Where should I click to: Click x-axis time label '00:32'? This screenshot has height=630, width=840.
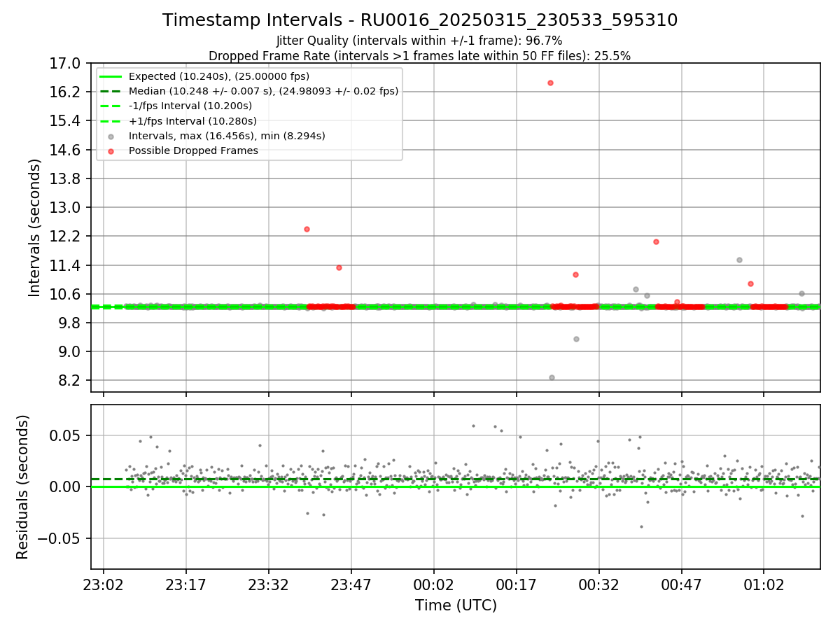coord(599,584)
